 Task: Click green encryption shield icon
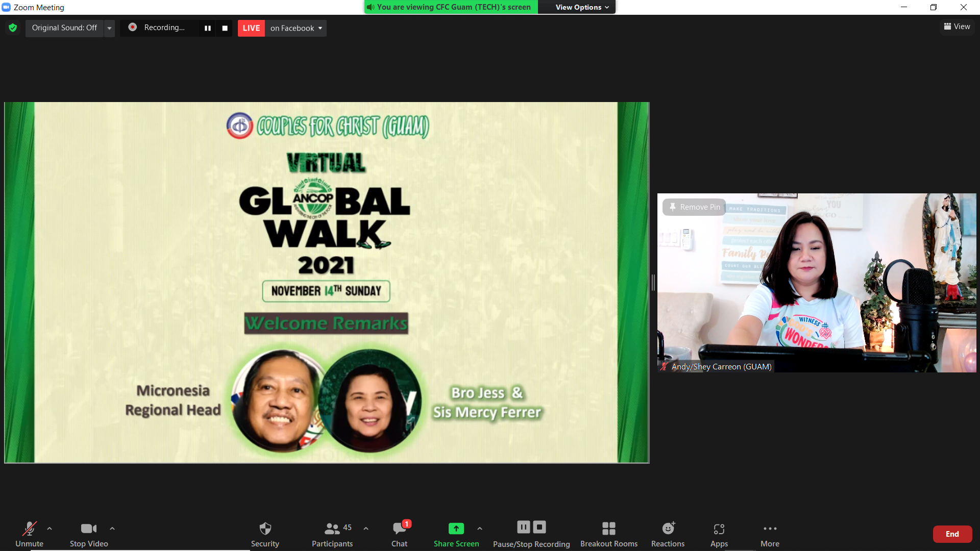[13, 28]
